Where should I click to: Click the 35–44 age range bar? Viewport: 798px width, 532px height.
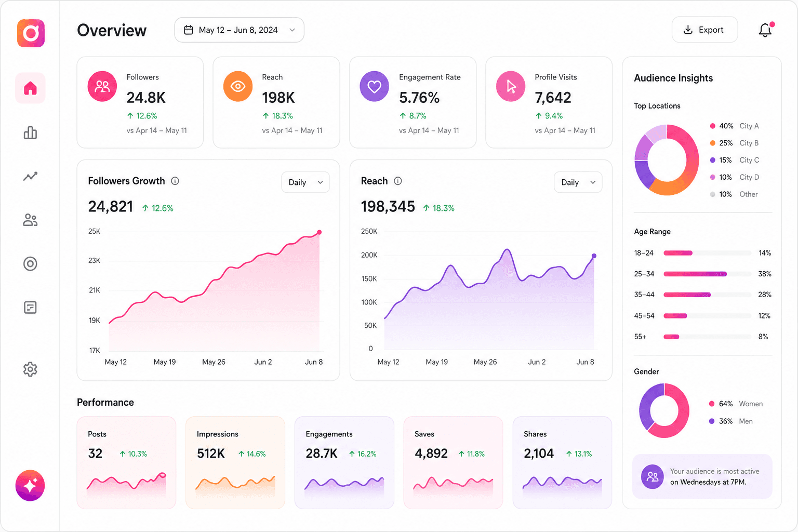[708, 295]
